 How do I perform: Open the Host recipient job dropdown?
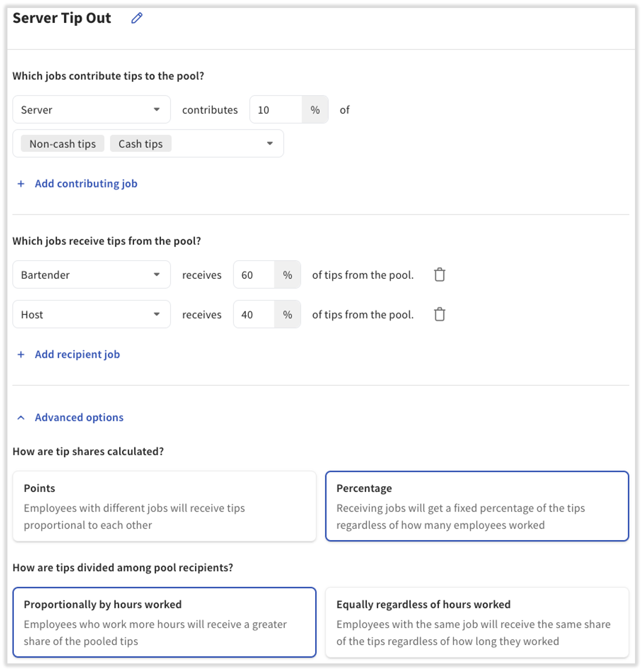(x=92, y=314)
